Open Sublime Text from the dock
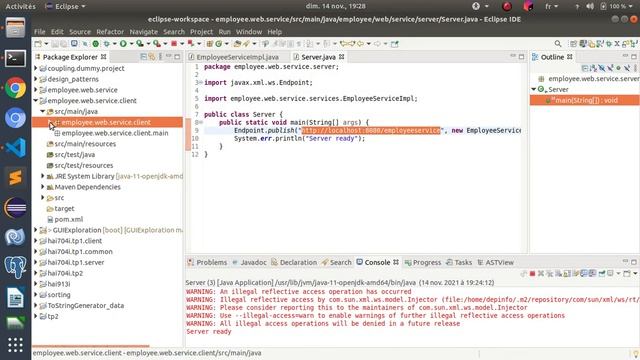This screenshot has height=360, width=640. 16,178
